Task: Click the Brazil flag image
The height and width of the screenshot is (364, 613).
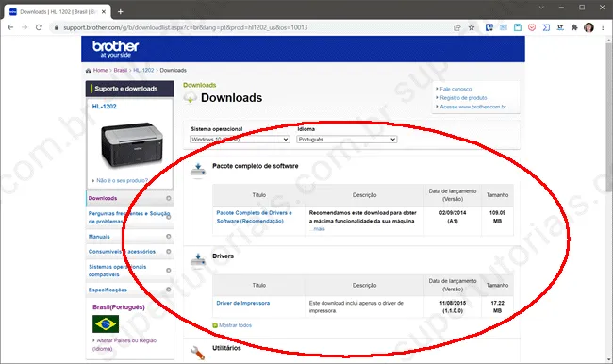Action: pyautogui.click(x=106, y=323)
